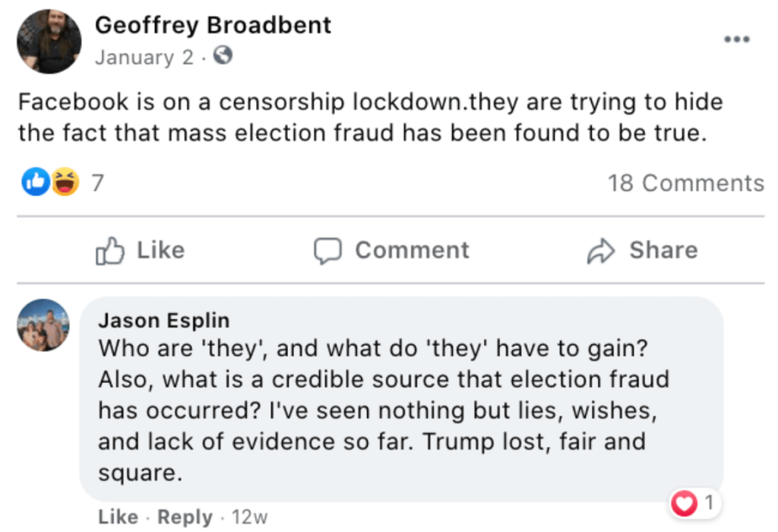Click the Geoffrey Broadbent name link

click(x=213, y=25)
